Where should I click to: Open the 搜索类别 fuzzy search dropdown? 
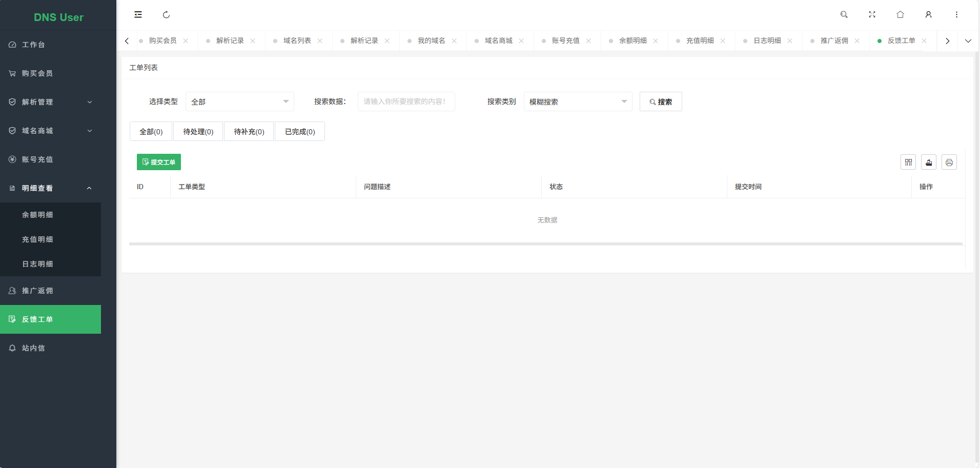pyautogui.click(x=577, y=101)
